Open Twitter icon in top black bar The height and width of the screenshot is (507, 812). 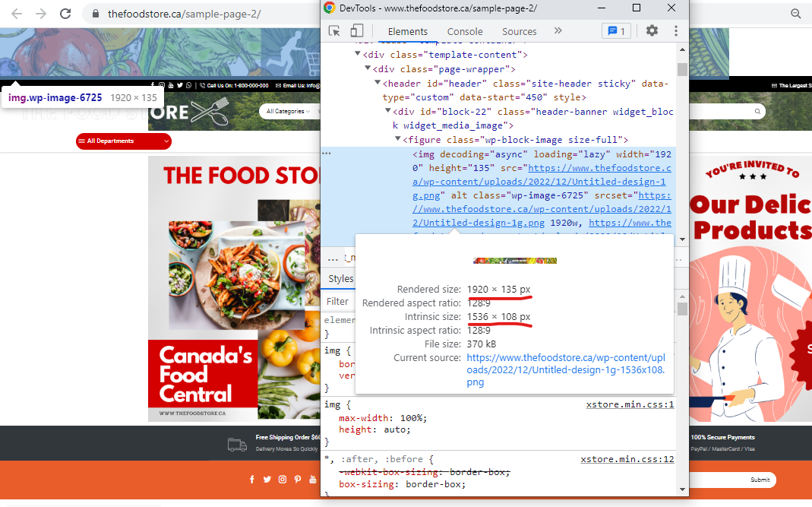(180, 86)
